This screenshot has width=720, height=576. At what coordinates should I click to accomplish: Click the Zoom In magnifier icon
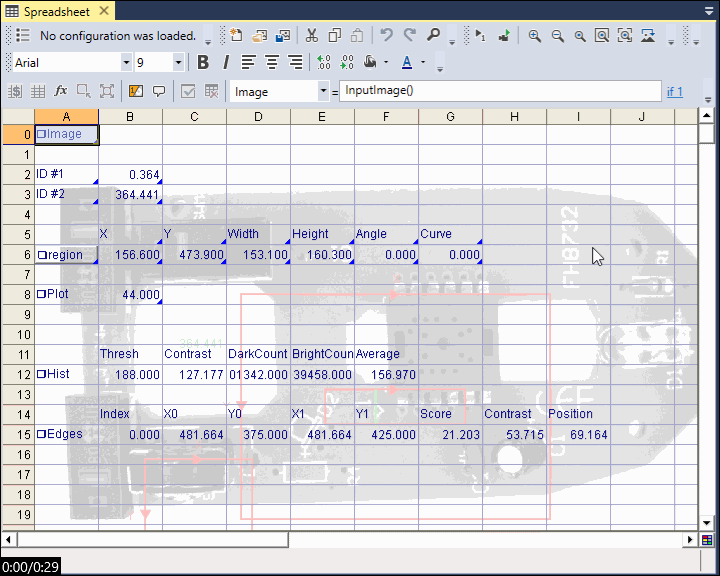point(535,35)
